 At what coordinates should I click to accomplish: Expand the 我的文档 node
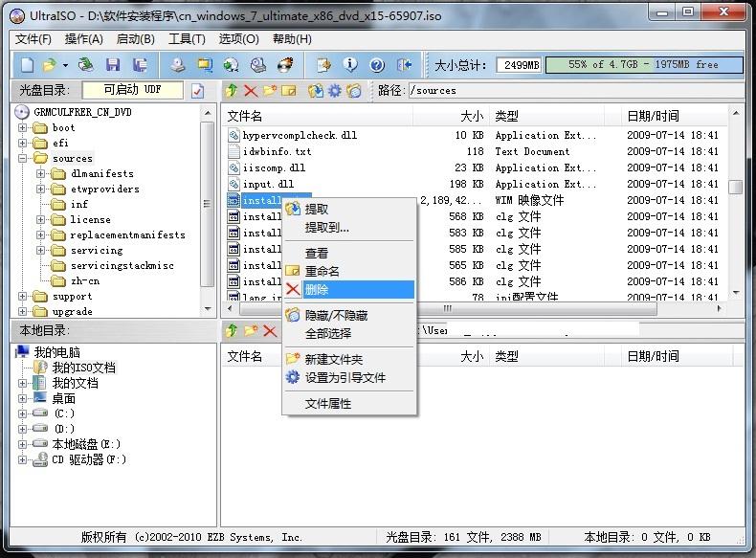(23, 384)
